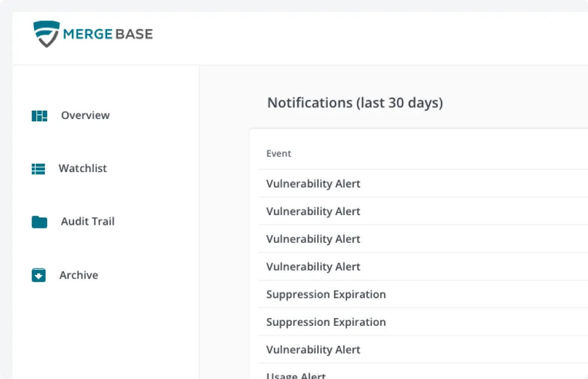Open the Overview menu label
Image resolution: width=588 pixels, height=379 pixels.
(x=85, y=115)
